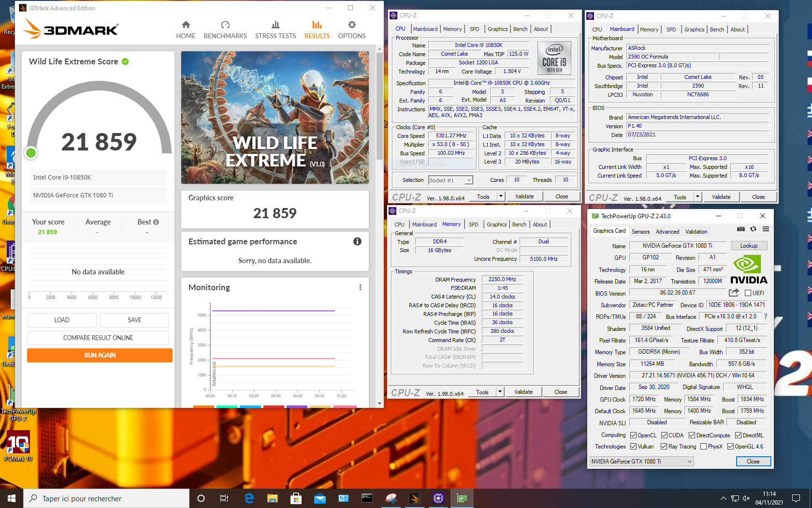Open GPU selector dropdown in GPU-Z
The height and width of the screenshot is (508, 812).
(641, 462)
